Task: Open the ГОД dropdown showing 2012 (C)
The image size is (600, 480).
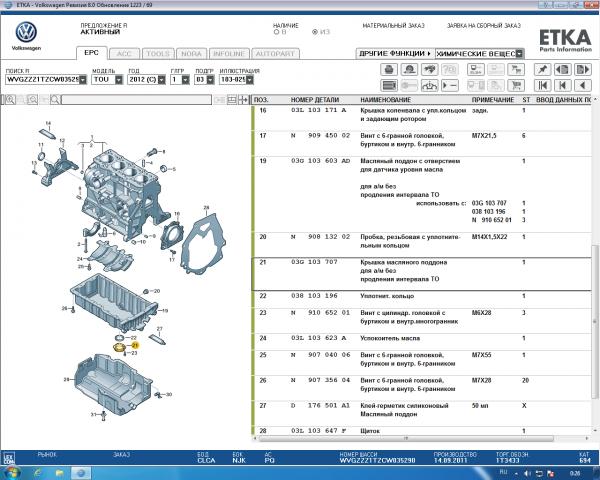Action: [161, 80]
